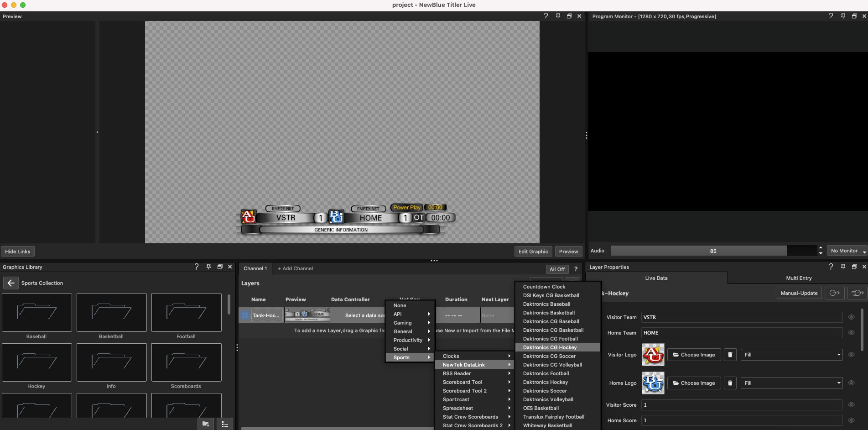
Task: Open Layer Properties help icon
Action: click(831, 267)
